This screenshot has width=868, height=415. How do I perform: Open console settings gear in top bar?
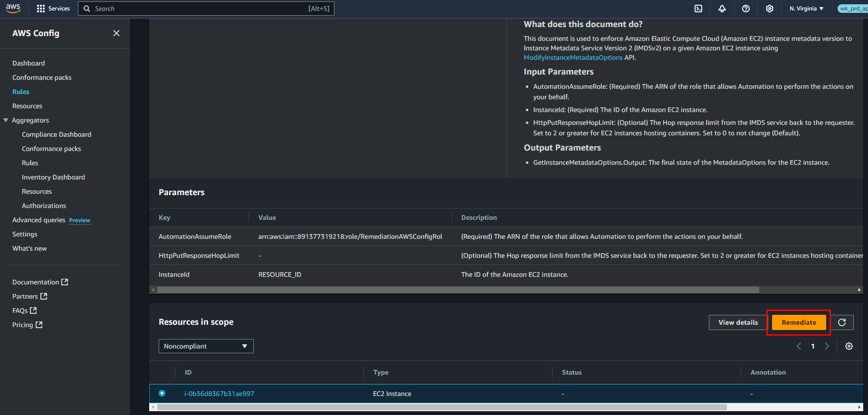pos(770,9)
